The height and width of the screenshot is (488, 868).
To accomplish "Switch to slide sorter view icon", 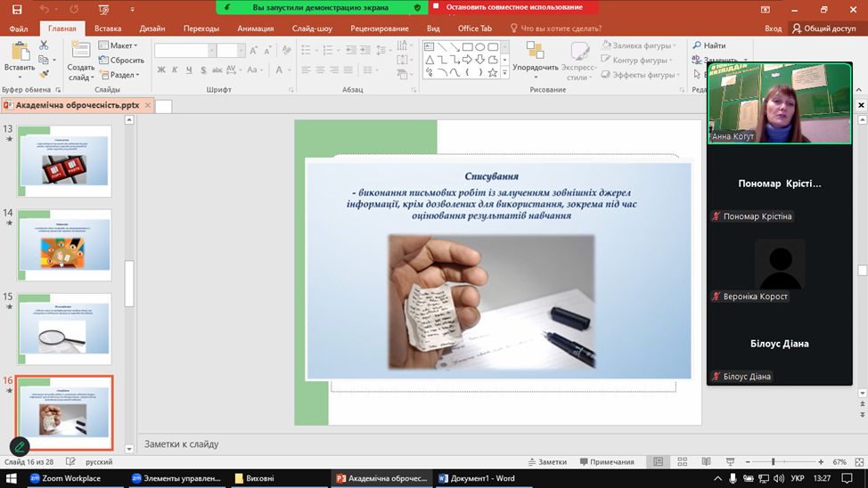I will 679,462.
